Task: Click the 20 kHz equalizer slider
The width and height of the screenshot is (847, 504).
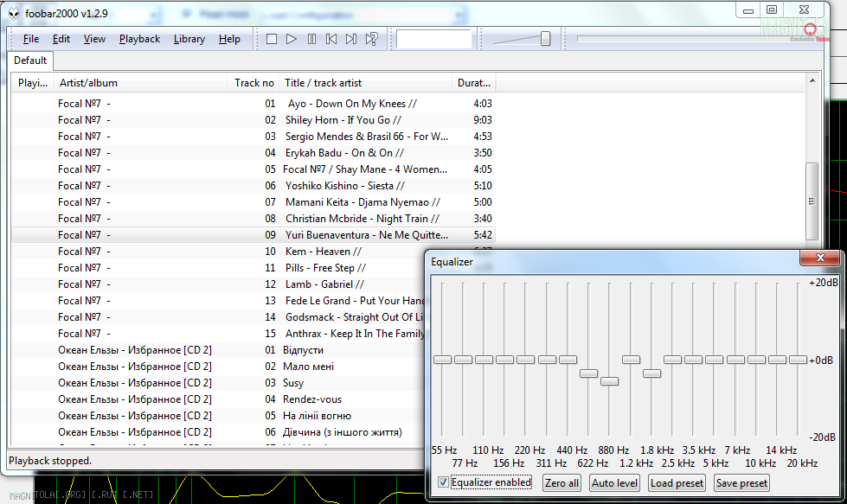Action: (798, 360)
